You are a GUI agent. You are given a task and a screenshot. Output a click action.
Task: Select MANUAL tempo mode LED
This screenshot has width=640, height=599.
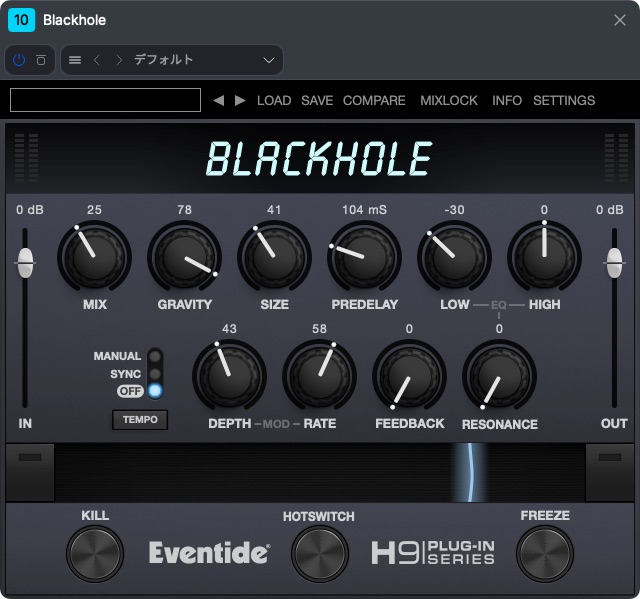(155, 356)
